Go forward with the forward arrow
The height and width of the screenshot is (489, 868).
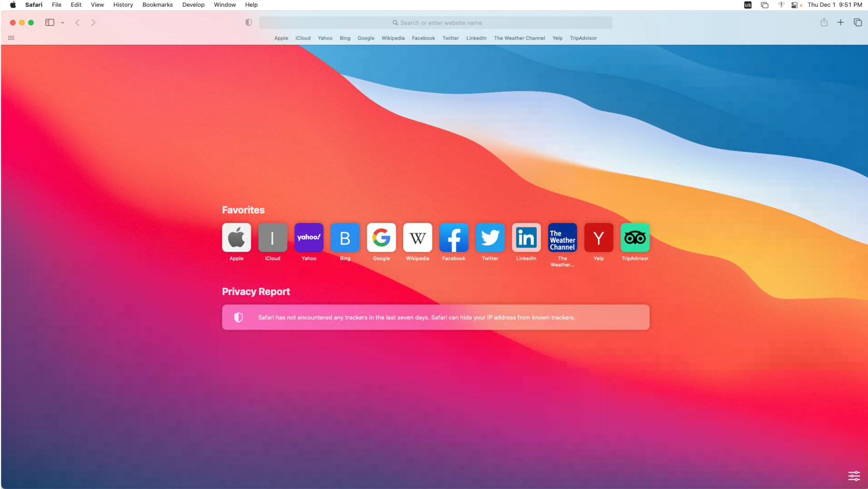(93, 22)
